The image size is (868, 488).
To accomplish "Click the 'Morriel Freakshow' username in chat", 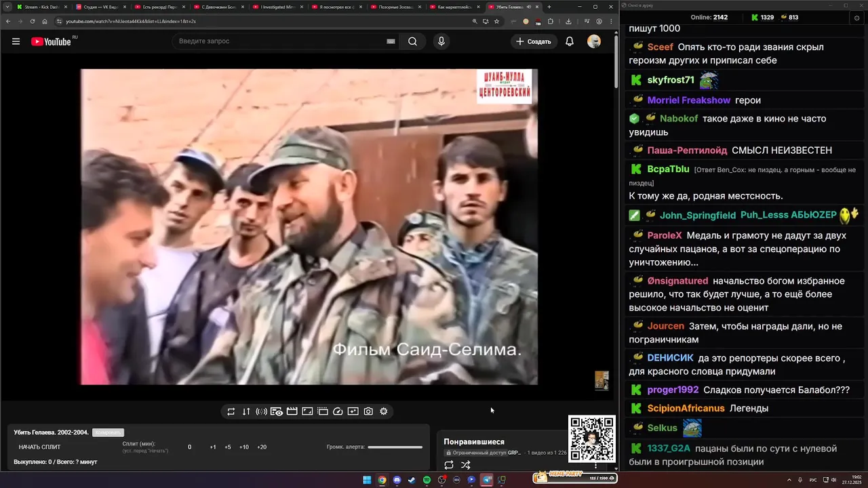I will [x=689, y=100].
